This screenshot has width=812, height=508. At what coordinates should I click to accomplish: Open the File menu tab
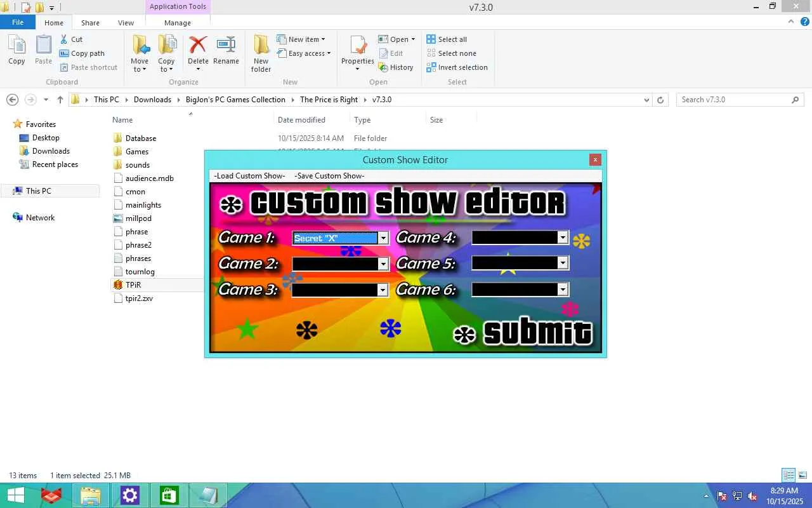[18, 22]
